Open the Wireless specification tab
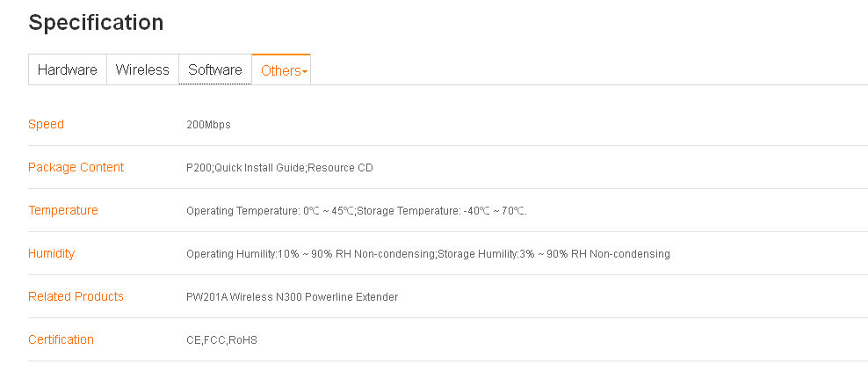 (x=142, y=70)
